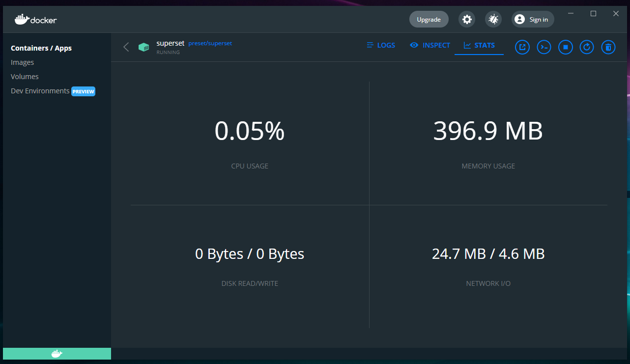Click the NETWORK I/O label

pos(488,283)
